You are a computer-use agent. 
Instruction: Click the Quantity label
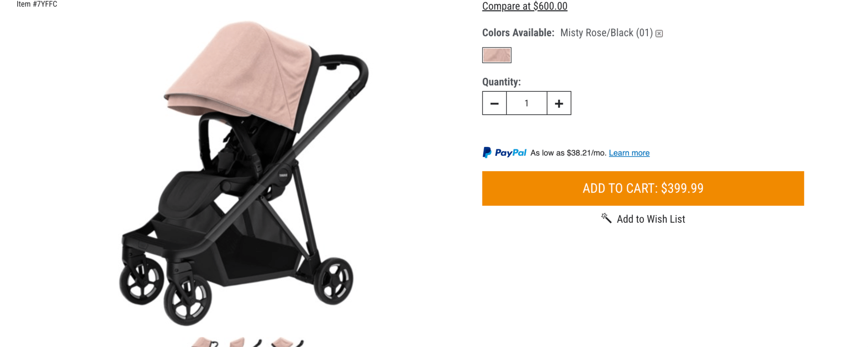(x=501, y=82)
